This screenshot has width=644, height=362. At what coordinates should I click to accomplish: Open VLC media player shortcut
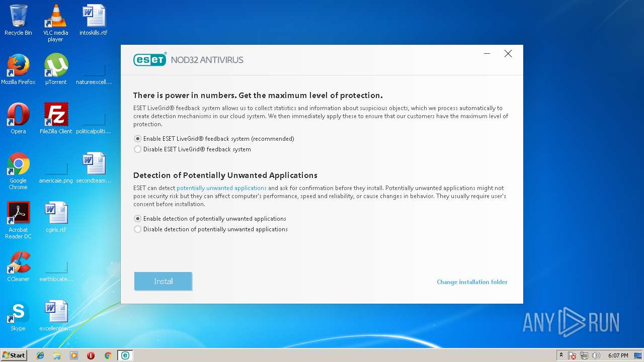[x=55, y=23]
